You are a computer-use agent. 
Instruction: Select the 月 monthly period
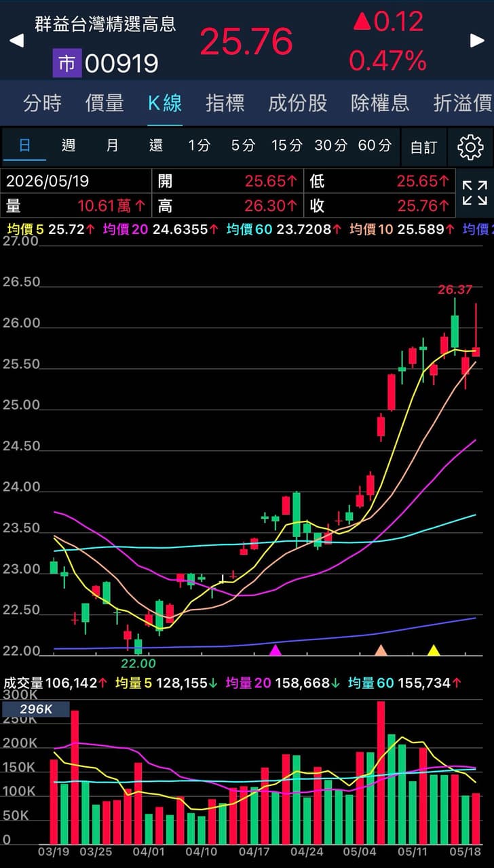click(113, 145)
